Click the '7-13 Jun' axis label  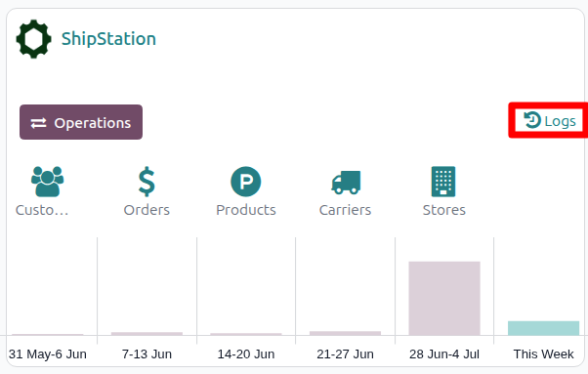(147, 354)
